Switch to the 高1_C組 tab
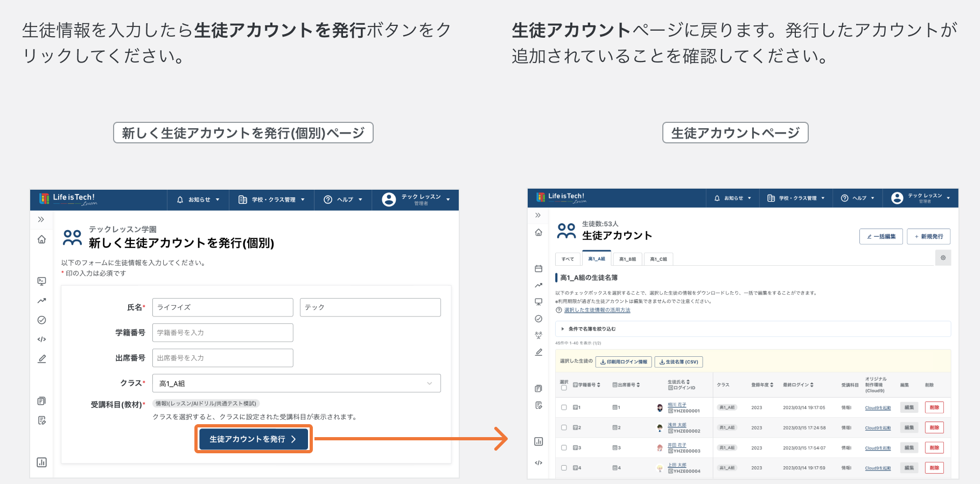The image size is (980, 484). coord(658,259)
